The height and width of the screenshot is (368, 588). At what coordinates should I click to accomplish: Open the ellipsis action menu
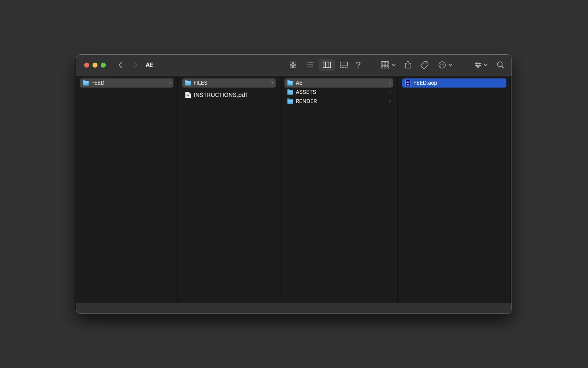click(445, 65)
